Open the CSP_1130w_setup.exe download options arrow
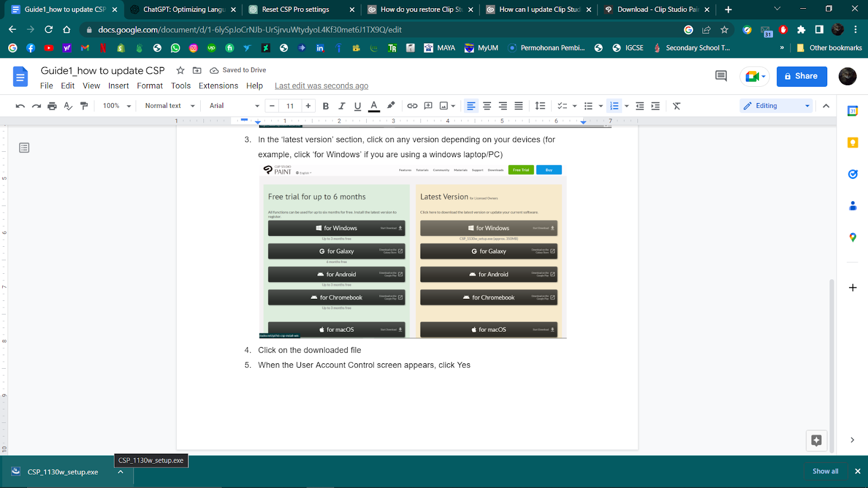The width and height of the screenshot is (868, 488). point(120,472)
